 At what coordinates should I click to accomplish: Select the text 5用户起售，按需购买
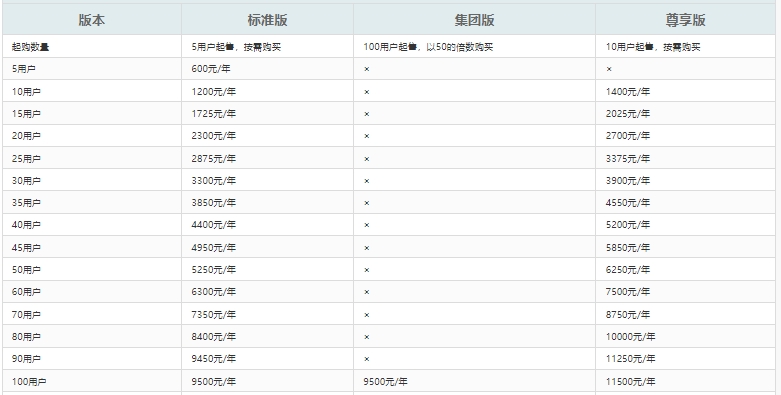click(x=236, y=47)
